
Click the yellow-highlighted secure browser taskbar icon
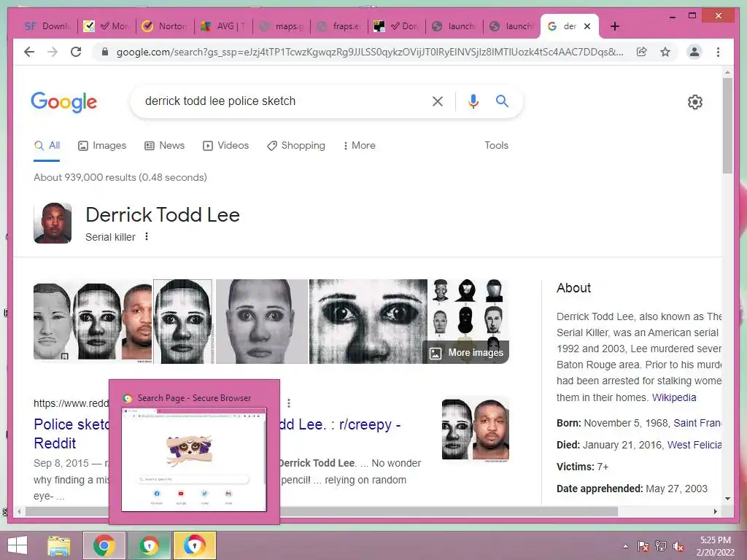coord(194,545)
